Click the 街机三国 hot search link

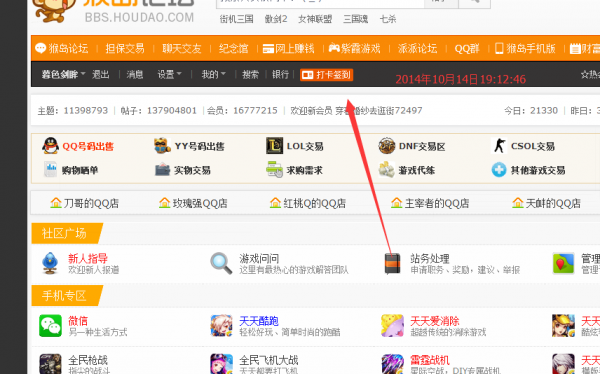[x=236, y=19]
